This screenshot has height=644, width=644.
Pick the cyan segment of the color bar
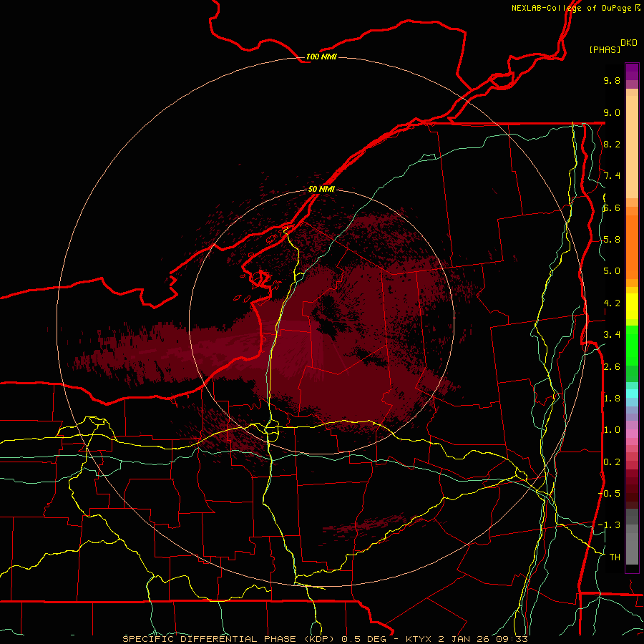(632, 393)
